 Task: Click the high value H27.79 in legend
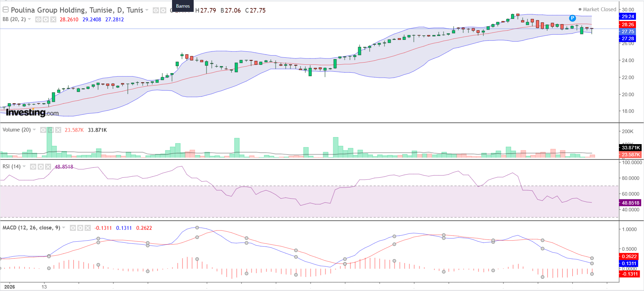pyautogui.click(x=206, y=10)
